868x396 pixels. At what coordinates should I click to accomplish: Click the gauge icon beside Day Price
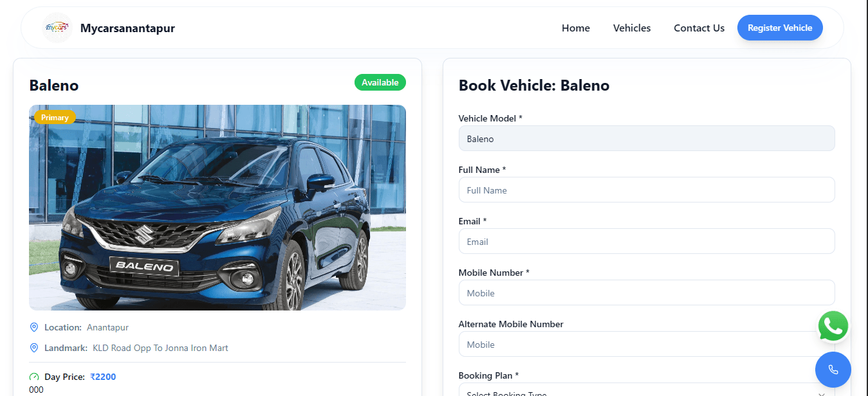(34, 377)
